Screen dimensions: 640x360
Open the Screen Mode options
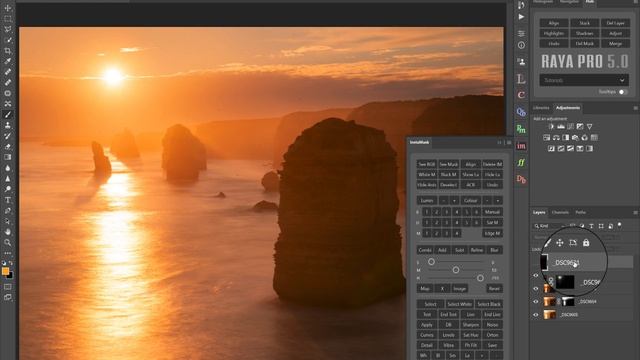[x=8, y=298]
